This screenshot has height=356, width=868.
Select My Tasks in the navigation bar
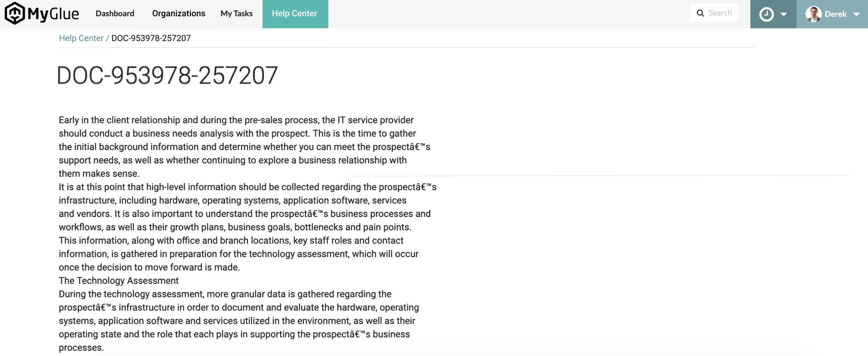coord(236,14)
